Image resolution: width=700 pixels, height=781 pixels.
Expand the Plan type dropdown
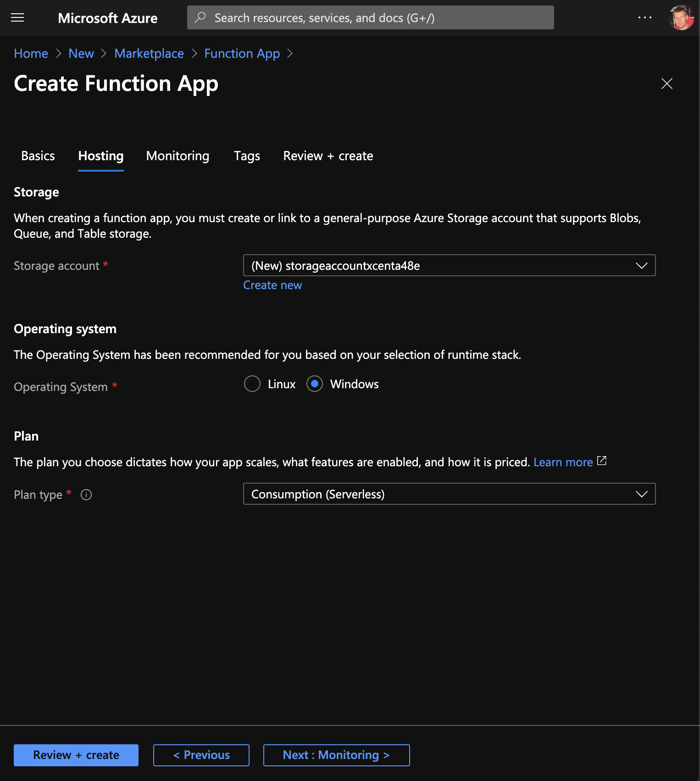point(449,494)
